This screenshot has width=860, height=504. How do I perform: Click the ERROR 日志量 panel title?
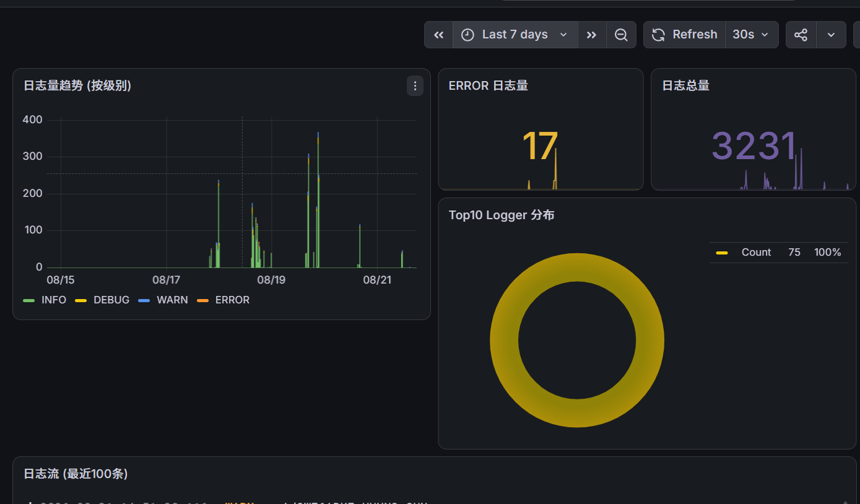(489, 85)
